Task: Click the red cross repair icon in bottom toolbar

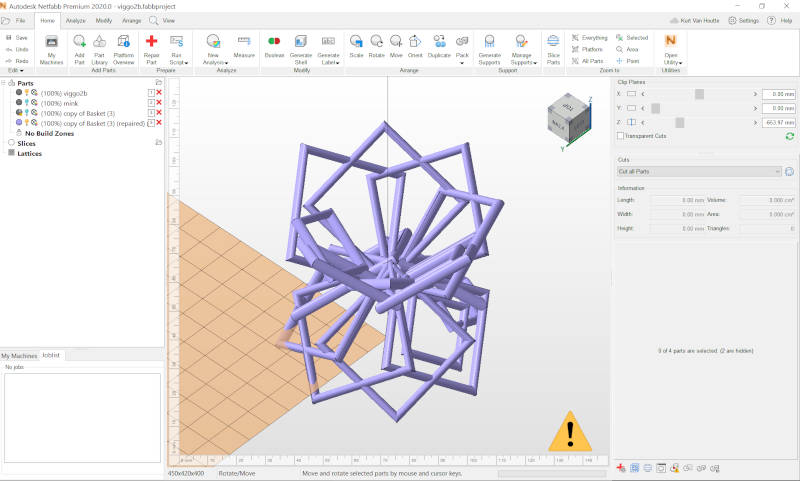Action: (x=620, y=468)
